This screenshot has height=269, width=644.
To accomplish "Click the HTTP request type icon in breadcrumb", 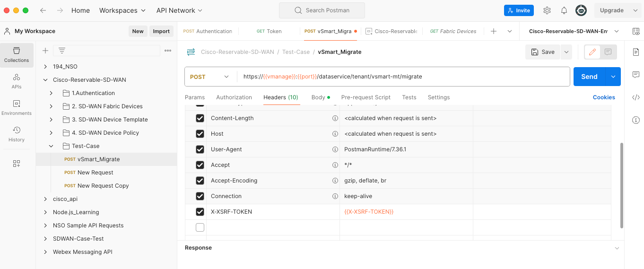I will click(x=191, y=52).
